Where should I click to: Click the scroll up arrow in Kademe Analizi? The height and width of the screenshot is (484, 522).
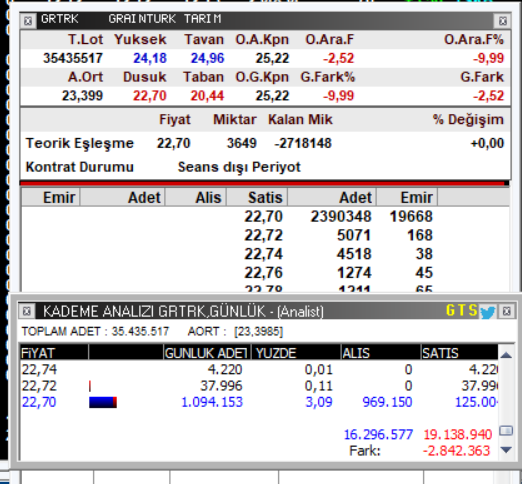tap(506, 355)
